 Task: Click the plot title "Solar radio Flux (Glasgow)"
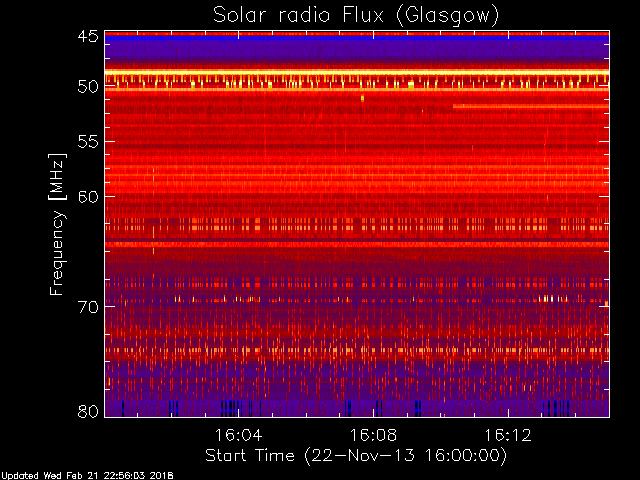point(356,16)
